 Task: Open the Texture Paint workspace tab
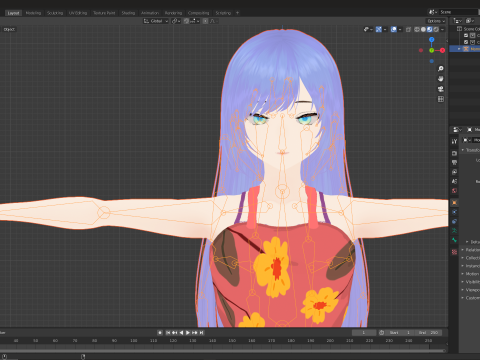(x=104, y=13)
